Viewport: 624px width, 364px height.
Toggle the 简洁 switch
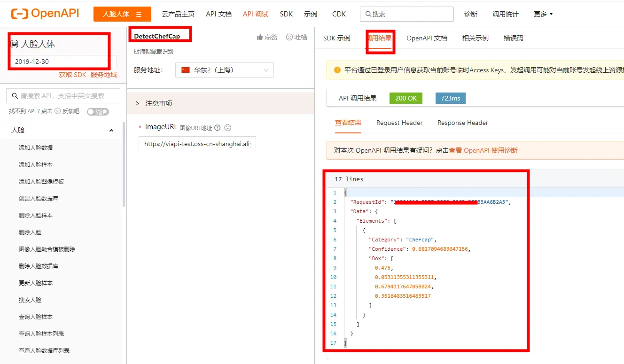98,112
